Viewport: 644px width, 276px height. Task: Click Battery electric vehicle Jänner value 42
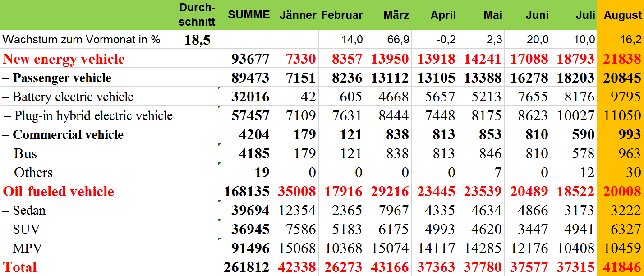308,97
